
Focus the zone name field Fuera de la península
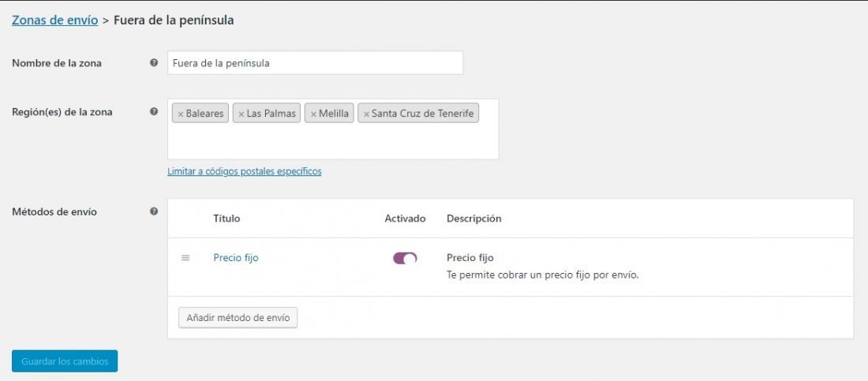pos(315,63)
